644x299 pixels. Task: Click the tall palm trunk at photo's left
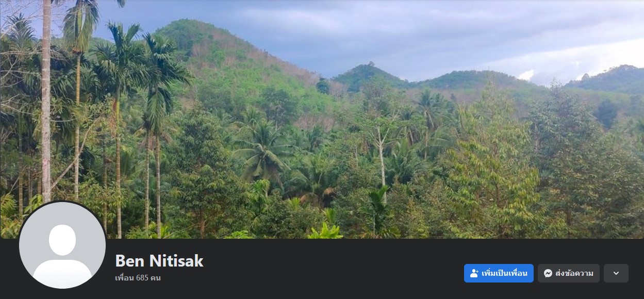(46, 103)
